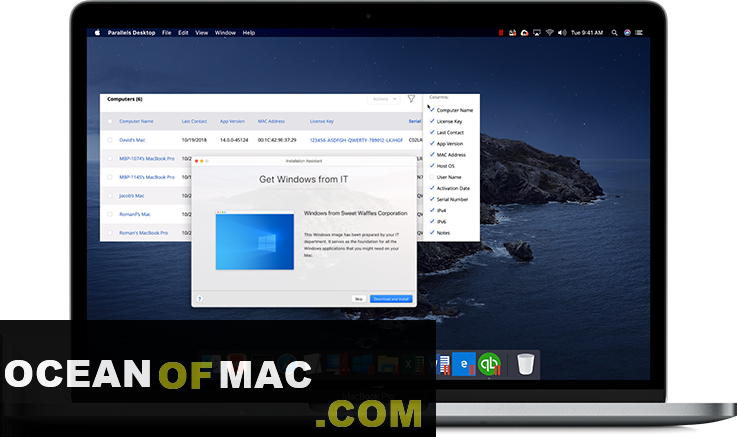This screenshot has width=737, height=437.
Task: Open the volume control in menu bar
Action: click(x=562, y=32)
